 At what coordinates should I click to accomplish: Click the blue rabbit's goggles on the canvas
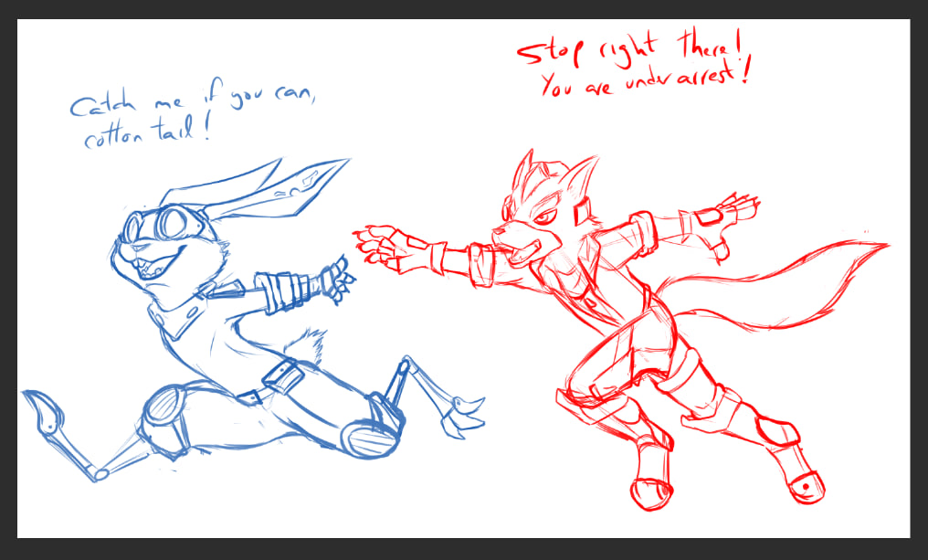(164, 224)
